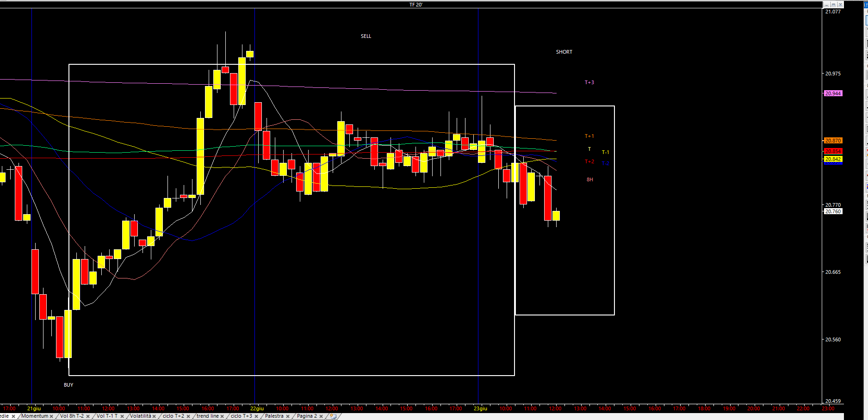Close the Vol 8h T-2 tab

click(88, 417)
